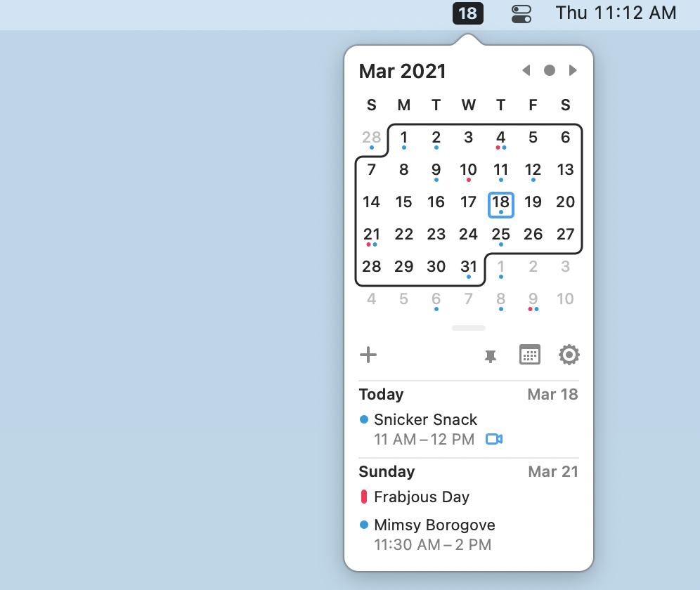Jump to today with the circle button
The image size is (700, 590).
pyautogui.click(x=550, y=70)
